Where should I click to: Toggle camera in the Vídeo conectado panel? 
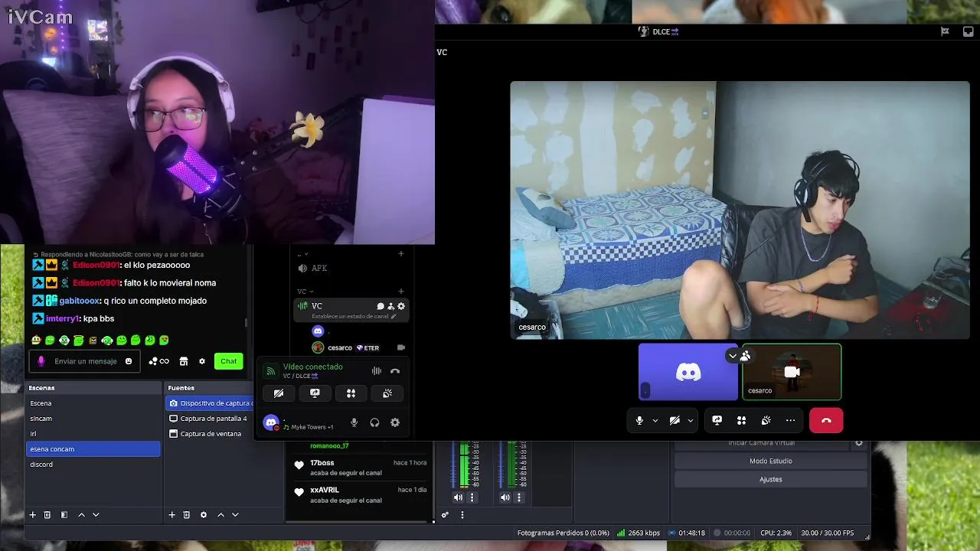coord(279,393)
